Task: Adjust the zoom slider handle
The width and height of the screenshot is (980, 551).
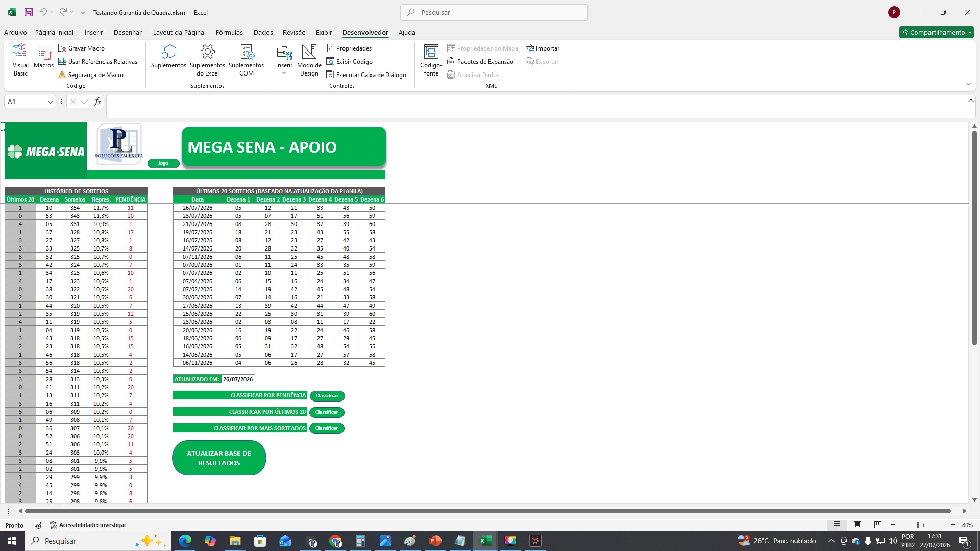Action: [x=918, y=525]
